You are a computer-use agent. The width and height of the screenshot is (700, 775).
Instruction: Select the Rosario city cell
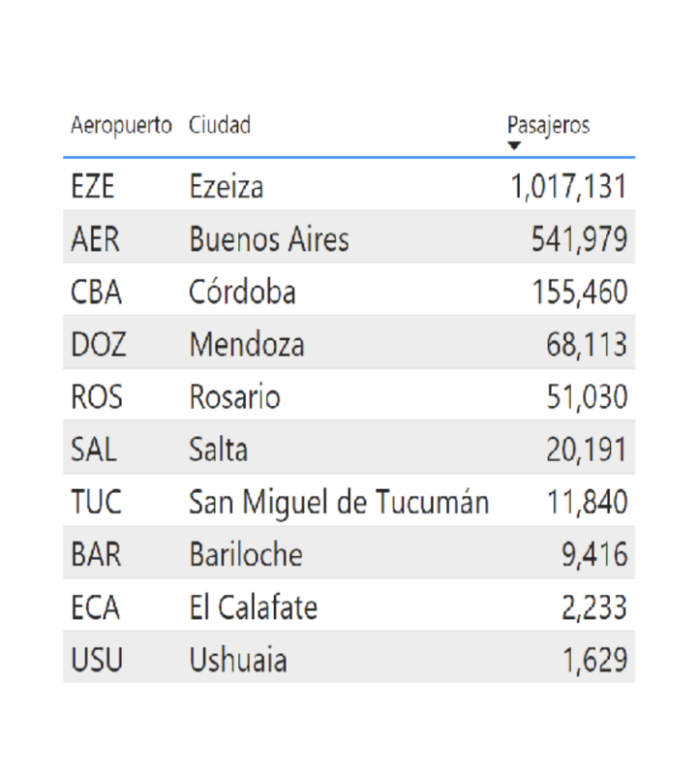click(x=234, y=397)
